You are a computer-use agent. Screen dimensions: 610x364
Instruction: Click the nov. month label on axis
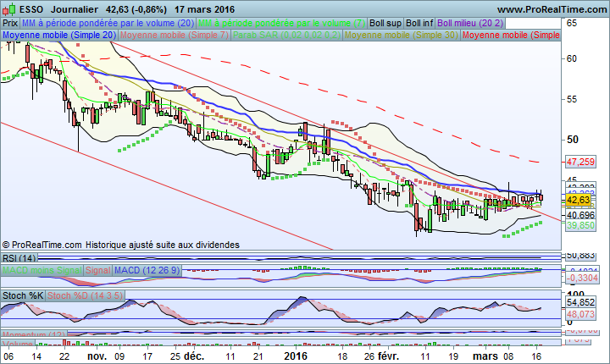click(x=97, y=356)
